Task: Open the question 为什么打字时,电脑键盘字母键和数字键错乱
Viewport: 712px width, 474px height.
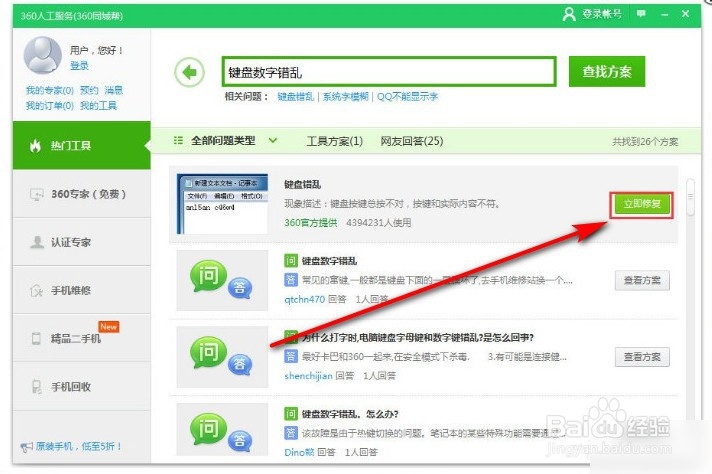Action: point(418,337)
